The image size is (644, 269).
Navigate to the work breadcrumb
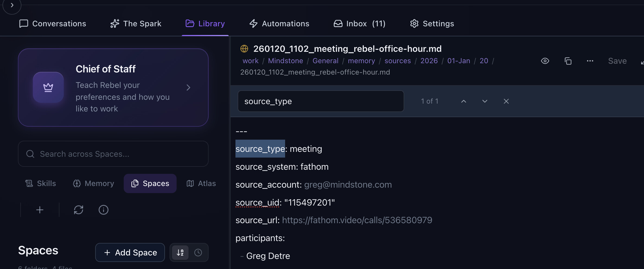pyautogui.click(x=250, y=61)
